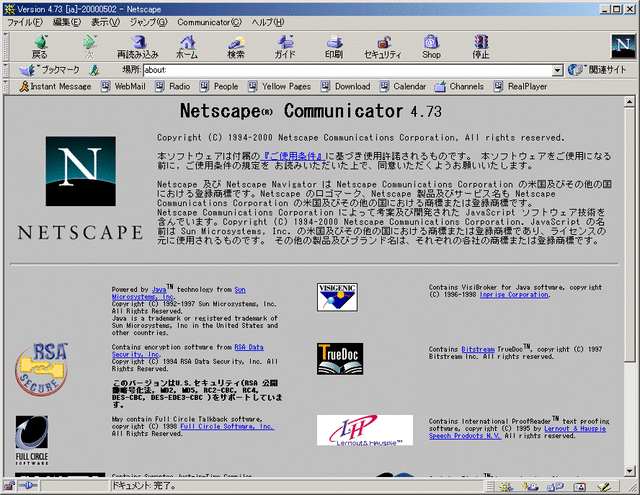Open the Communicator menu
The height and width of the screenshot is (495, 640).
point(209,22)
